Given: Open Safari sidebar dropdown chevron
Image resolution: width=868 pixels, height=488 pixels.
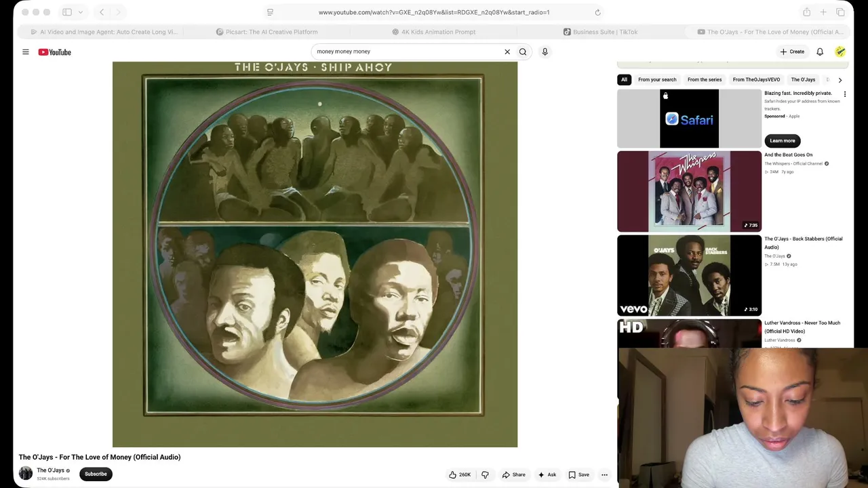Looking at the screenshot, I should pos(80,12).
